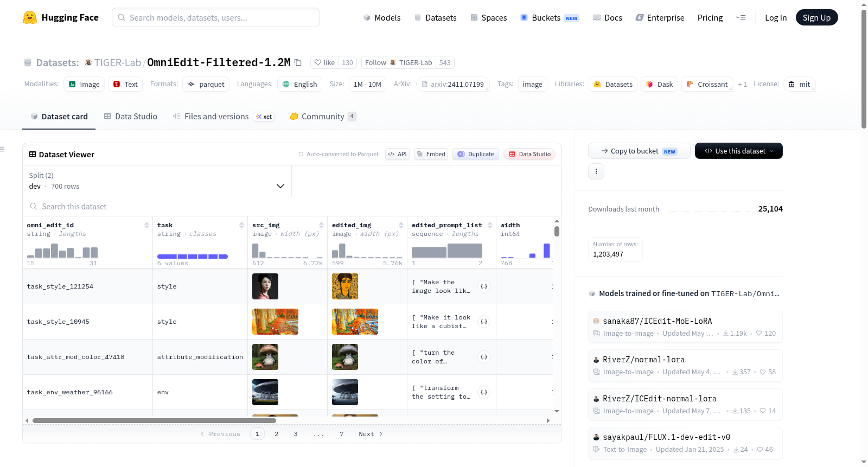The image size is (868, 467).
Task: Sort by omni_edit_id column
Action: click(x=146, y=225)
